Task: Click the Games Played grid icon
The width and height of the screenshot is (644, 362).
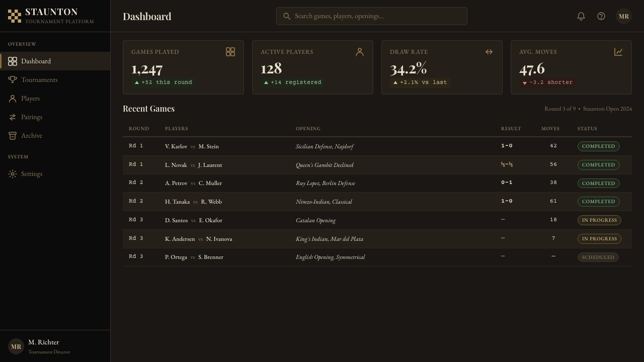Action: [230, 52]
